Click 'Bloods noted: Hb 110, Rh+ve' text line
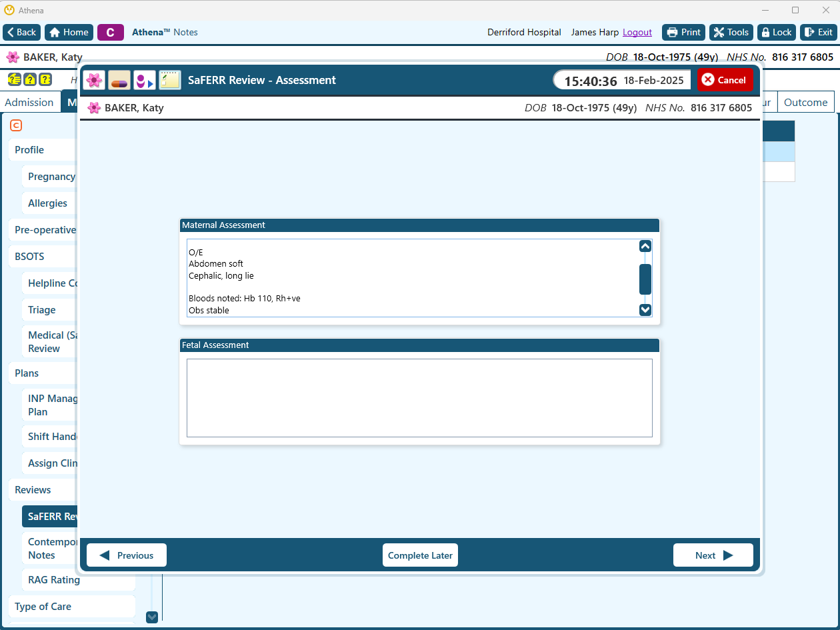This screenshot has width=840, height=630. point(245,299)
